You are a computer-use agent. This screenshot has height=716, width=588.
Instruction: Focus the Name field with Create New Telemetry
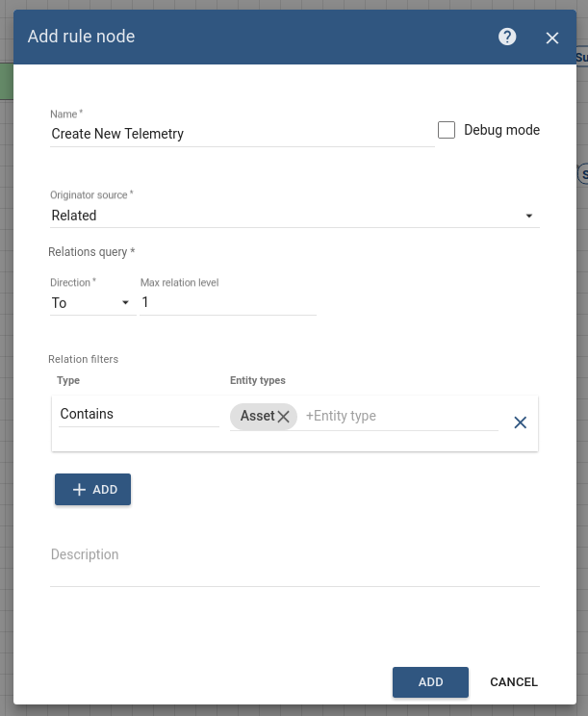coord(241,134)
